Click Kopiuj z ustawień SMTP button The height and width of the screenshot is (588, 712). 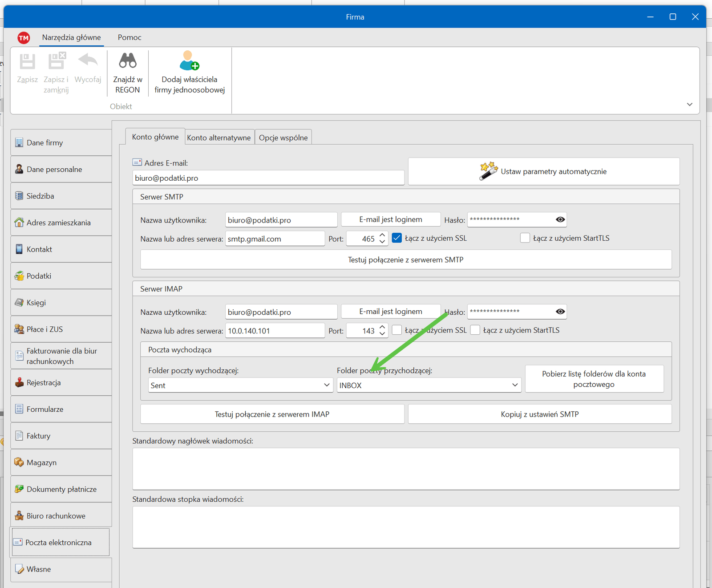[x=539, y=414]
